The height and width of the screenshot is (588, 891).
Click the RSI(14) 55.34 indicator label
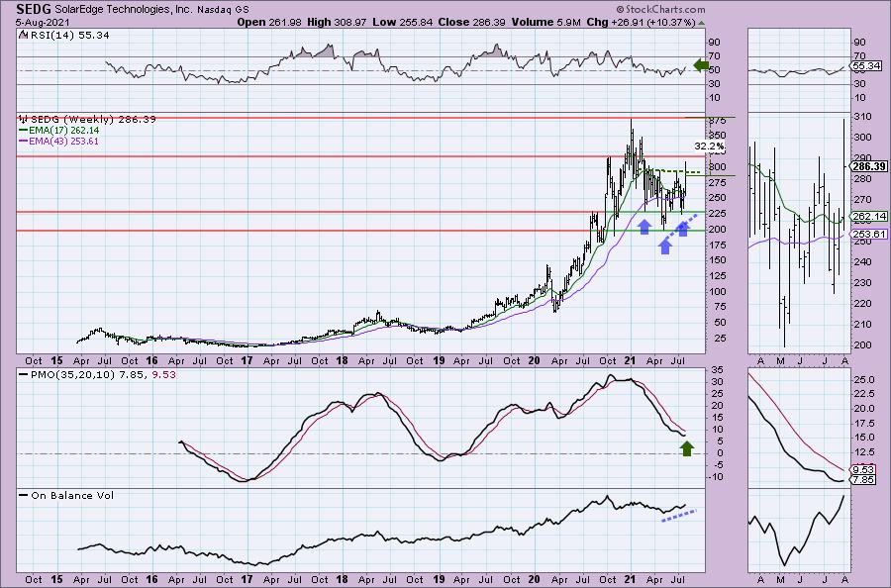point(63,36)
